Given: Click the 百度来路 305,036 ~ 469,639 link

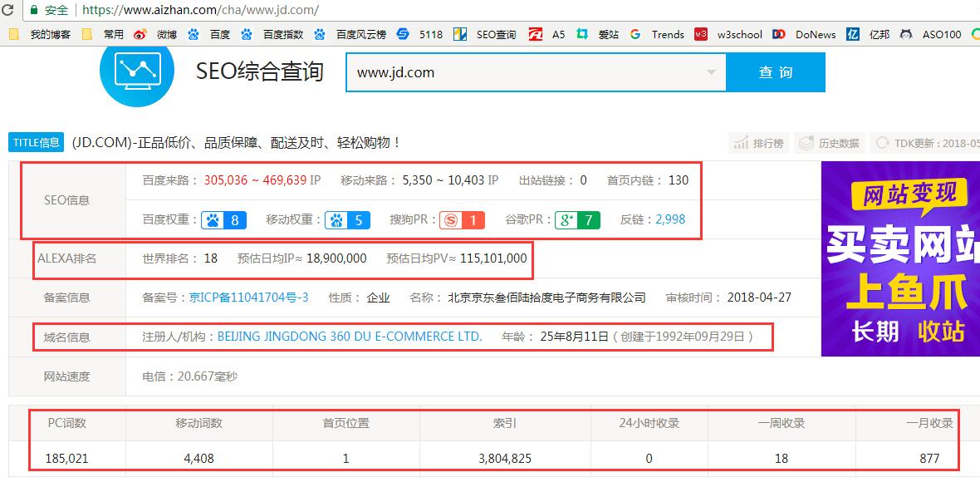Looking at the screenshot, I should point(256,180).
